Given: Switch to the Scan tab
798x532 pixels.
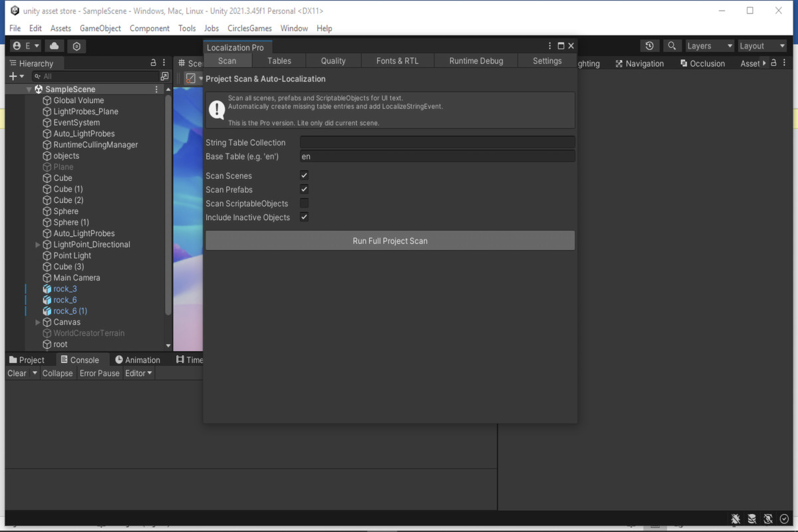Looking at the screenshot, I should click(x=227, y=61).
